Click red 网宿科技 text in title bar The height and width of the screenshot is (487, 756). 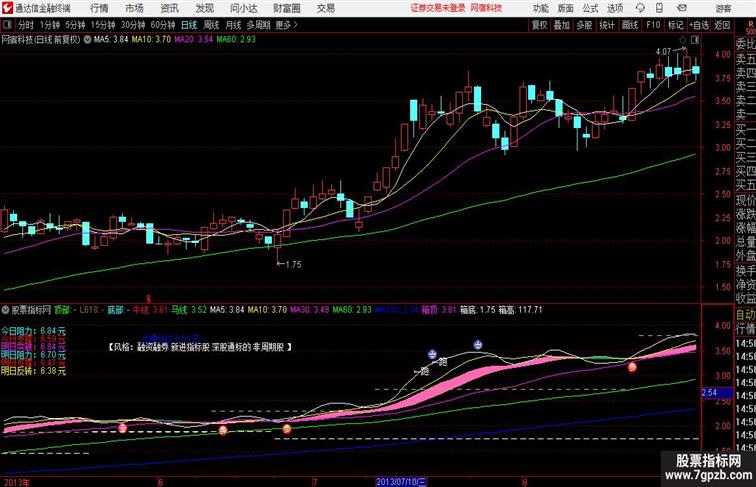[x=486, y=8]
